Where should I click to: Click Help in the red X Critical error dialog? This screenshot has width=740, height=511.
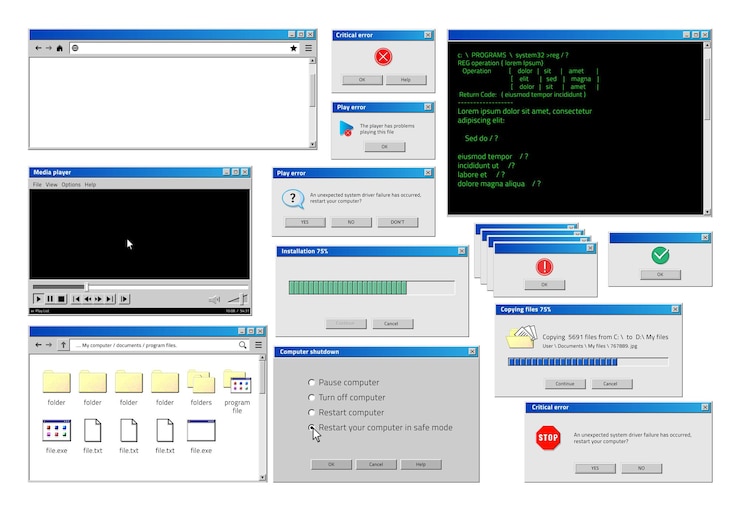pyautogui.click(x=406, y=80)
